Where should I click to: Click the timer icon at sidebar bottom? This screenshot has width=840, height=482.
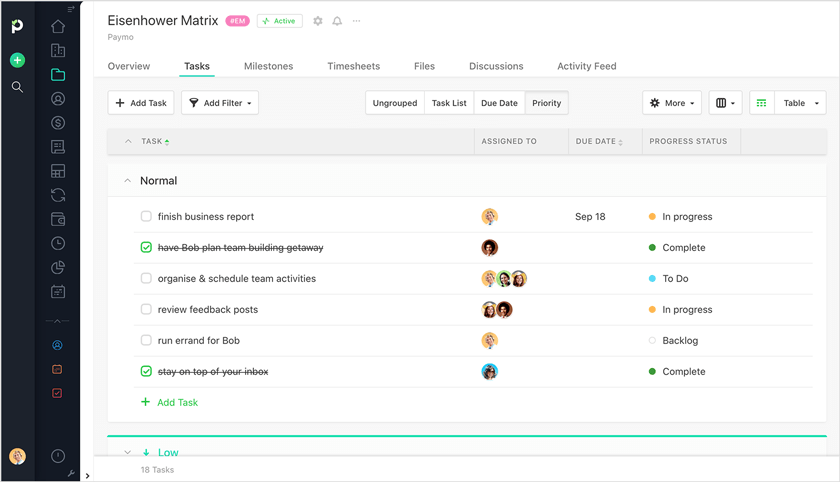[58, 456]
